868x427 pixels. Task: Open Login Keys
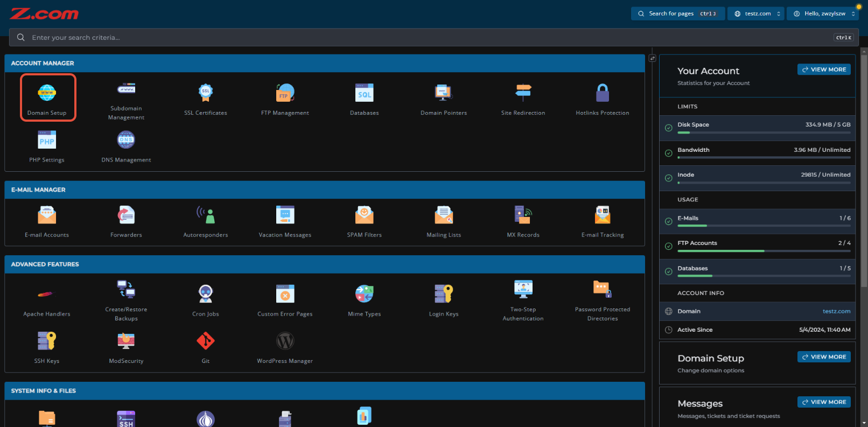click(x=444, y=301)
